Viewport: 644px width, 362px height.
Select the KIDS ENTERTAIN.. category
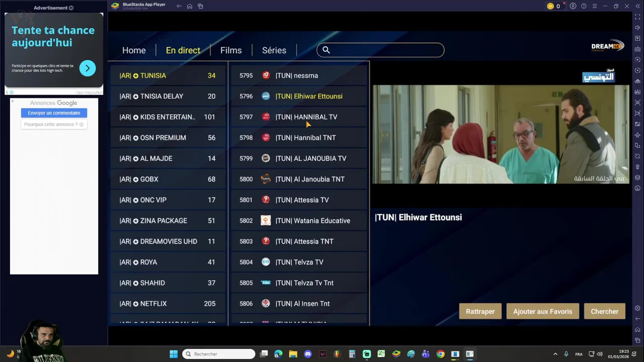[x=168, y=117]
